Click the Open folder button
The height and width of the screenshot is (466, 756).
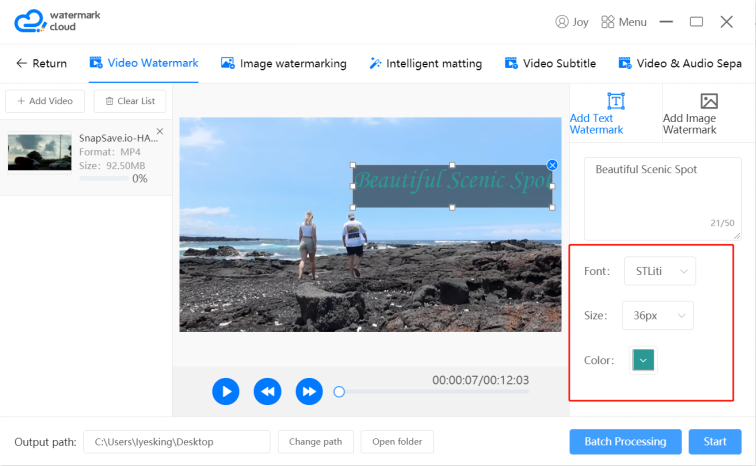397,442
